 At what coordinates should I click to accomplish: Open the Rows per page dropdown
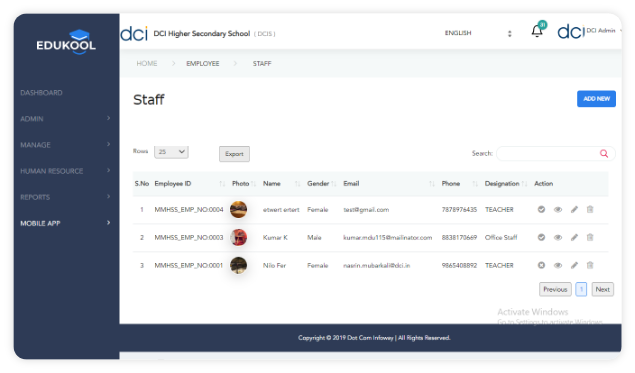pos(171,152)
